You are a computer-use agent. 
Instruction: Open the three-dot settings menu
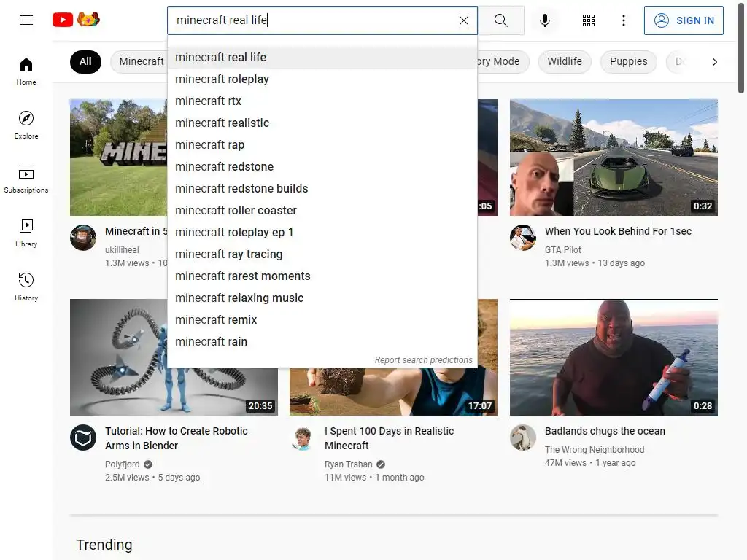[x=623, y=20]
